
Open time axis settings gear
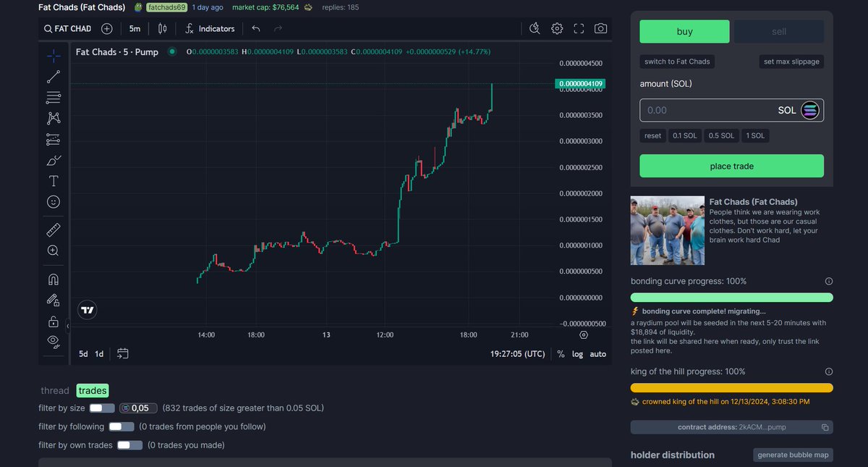[584, 335]
